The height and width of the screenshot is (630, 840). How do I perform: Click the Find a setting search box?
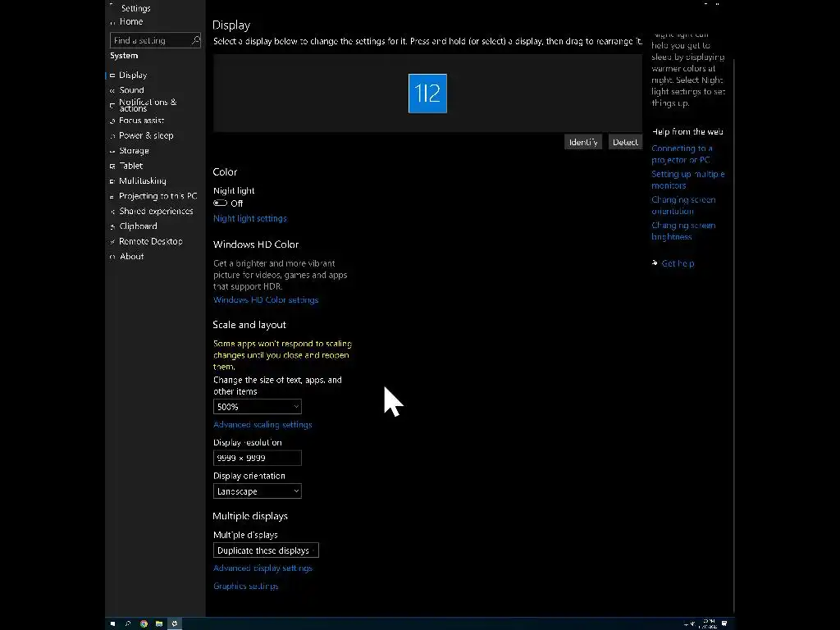pyautogui.click(x=155, y=40)
